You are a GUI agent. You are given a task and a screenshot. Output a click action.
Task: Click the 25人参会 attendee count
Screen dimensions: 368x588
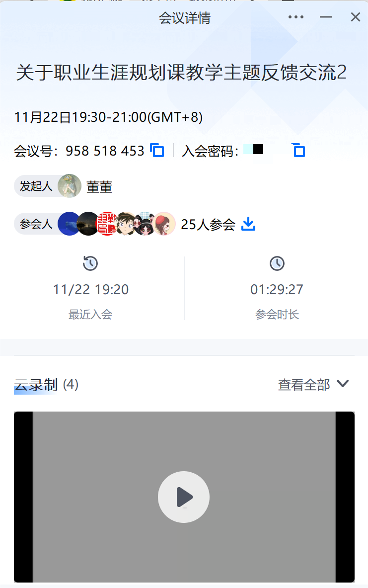[x=208, y=224]
